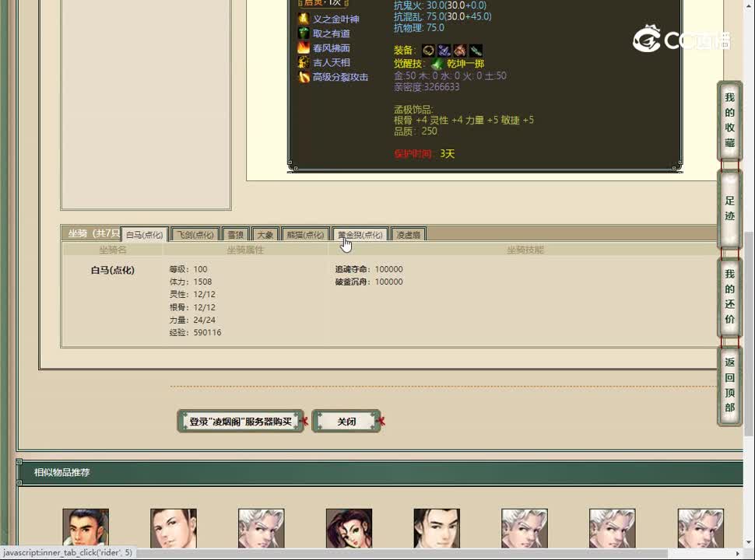755x560 pixels.
Task: Click the vertical scrollbar down arrow
Action: (749, 543)
